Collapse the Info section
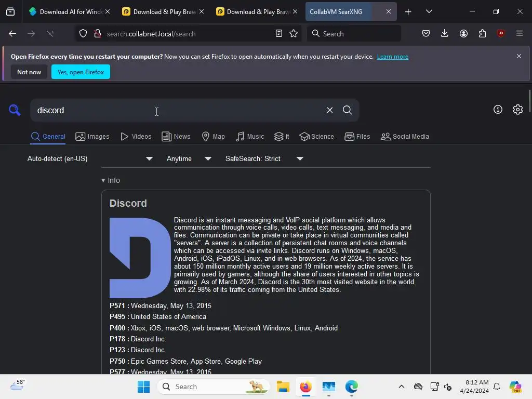This screenshot has width=532, height=399. tap(111, 180)
